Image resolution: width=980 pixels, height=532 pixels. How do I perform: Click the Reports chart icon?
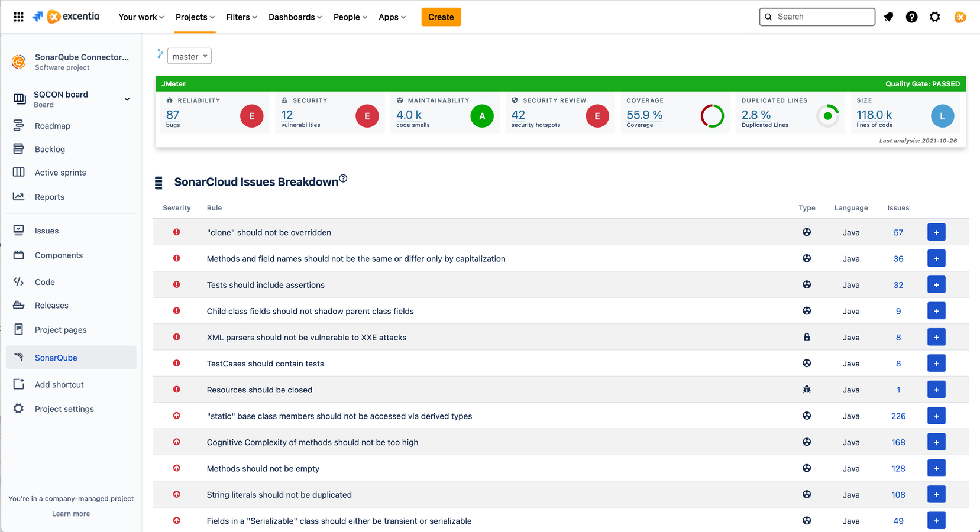pos(19,196)
